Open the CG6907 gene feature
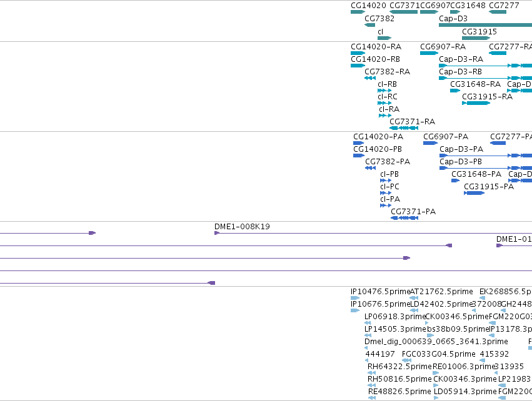532x401 pixels. tap(429, 12)
